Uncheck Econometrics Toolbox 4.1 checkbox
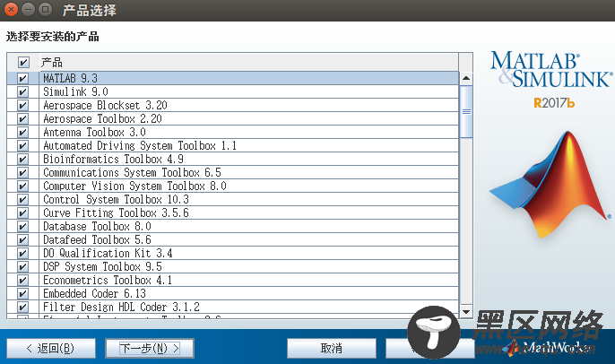Screen dimensions: 615x364 pyautogui.click(x=22, y=280)
